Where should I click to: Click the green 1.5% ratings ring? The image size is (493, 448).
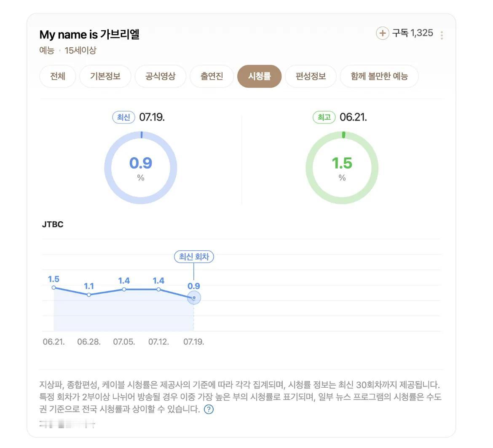342,168
